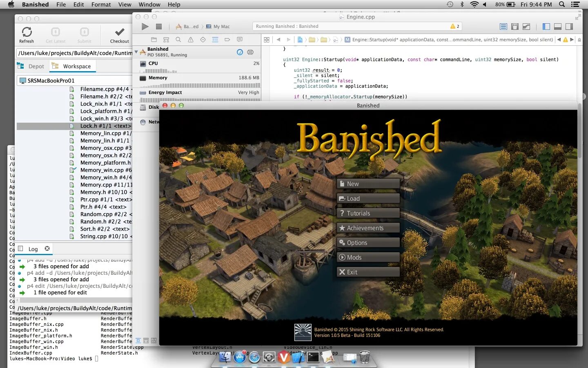
Task: Click the New button in Banished menu
Action: [368, 184]
